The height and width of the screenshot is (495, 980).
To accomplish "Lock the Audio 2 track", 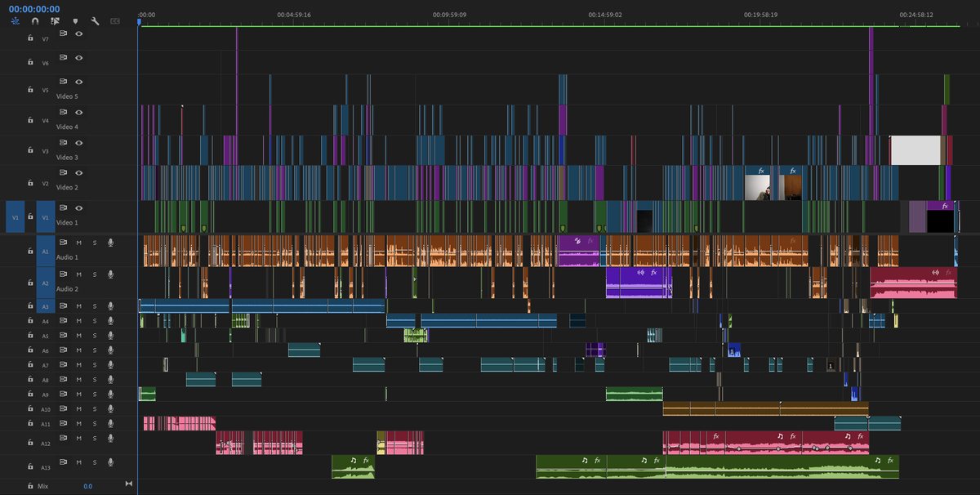I will pos(30,282).
